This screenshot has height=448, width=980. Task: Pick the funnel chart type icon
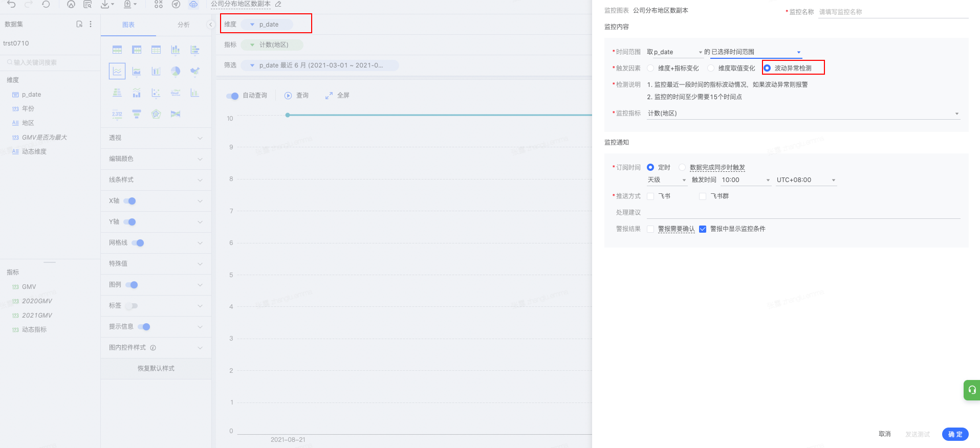137,114
